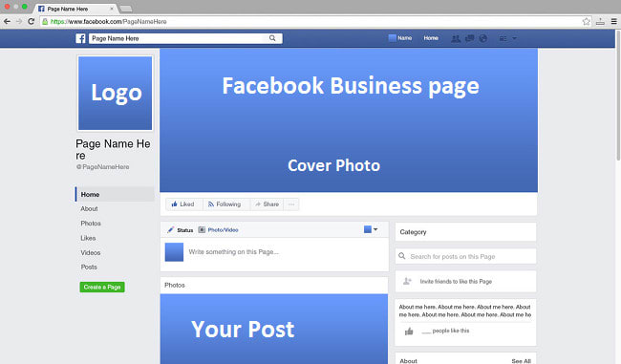Toggle the Liked button

click(x=183, y=204)
